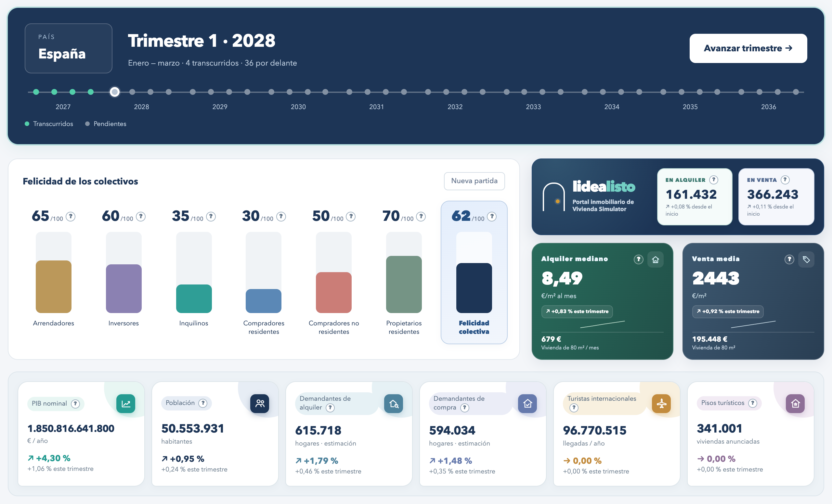
Task: Click the '8,49' median rent value
Action: pyautogui.click(x=562, y=279)
